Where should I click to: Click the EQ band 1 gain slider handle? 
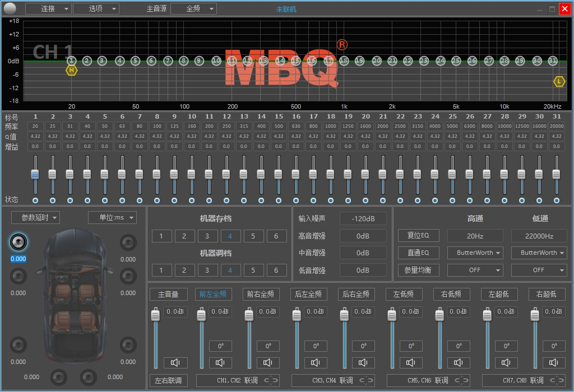click(35, 174)
